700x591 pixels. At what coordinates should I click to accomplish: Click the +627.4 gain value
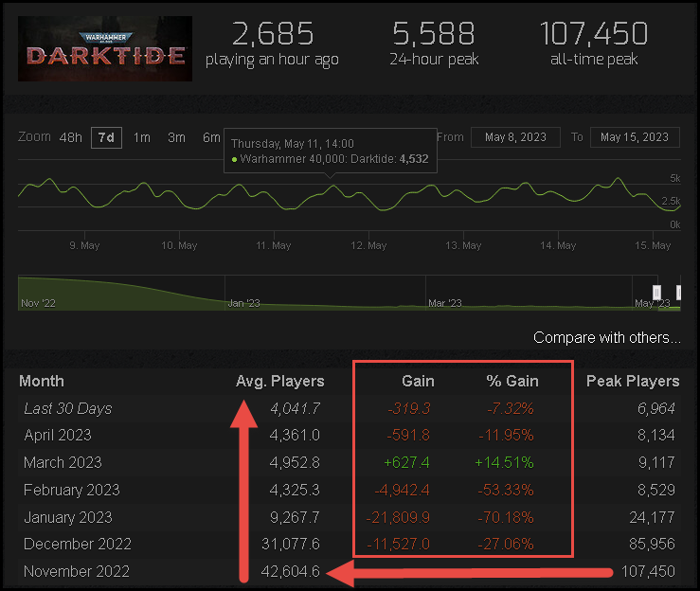coord(406,462)
